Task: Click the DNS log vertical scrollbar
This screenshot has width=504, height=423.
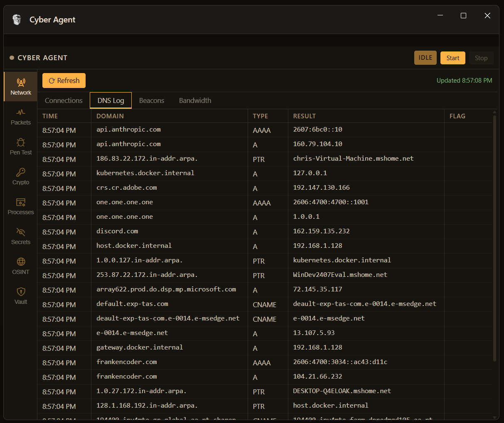Action: (494, 239)
